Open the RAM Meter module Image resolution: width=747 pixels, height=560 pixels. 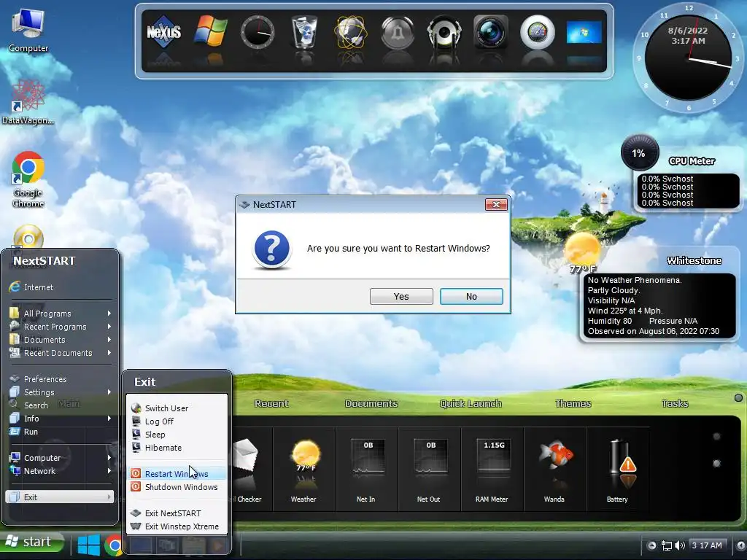pyautogui.click(x=492, y=470)
